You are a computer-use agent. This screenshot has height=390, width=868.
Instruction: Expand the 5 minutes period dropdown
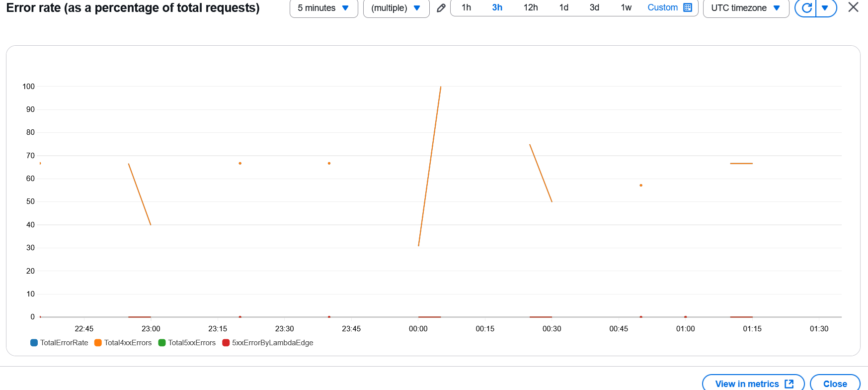pyautogui.click(x=323, y=8)
